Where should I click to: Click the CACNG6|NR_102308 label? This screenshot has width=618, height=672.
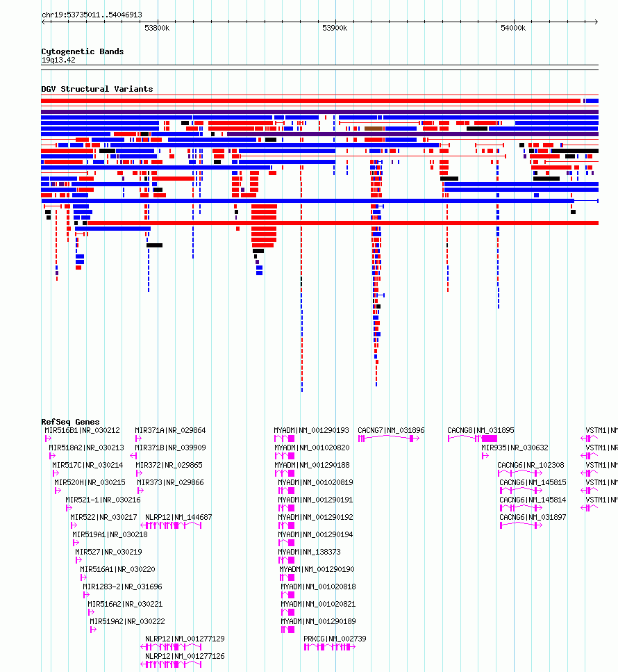(531, 465)
